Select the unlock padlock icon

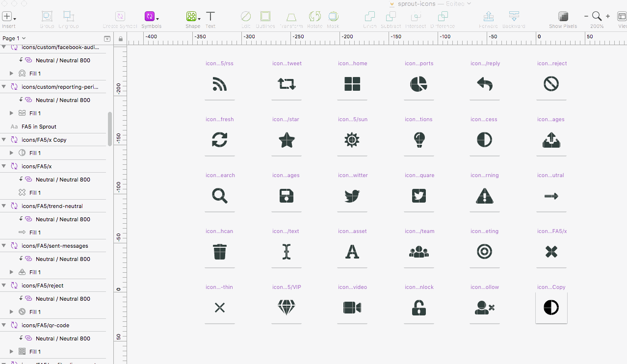419,308
